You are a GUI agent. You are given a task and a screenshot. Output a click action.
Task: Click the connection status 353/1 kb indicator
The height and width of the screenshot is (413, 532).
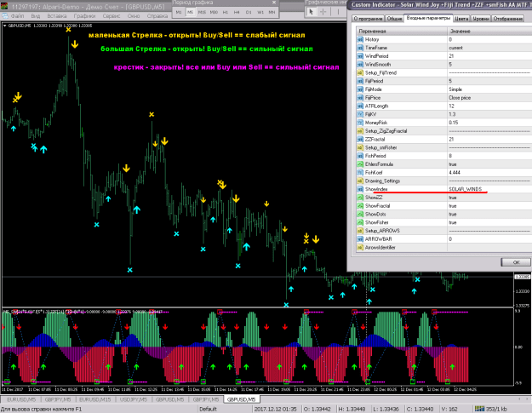coord(491,409)
